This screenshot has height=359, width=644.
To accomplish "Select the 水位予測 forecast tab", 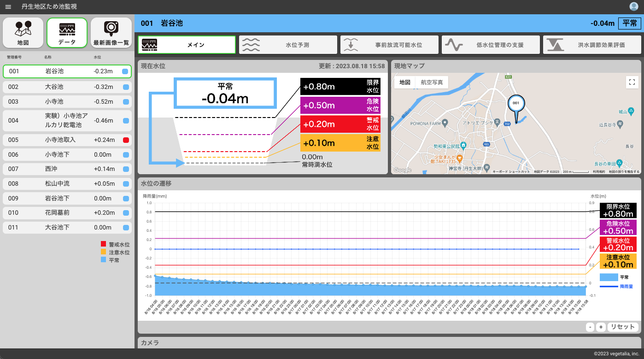I will coord(288,45).
